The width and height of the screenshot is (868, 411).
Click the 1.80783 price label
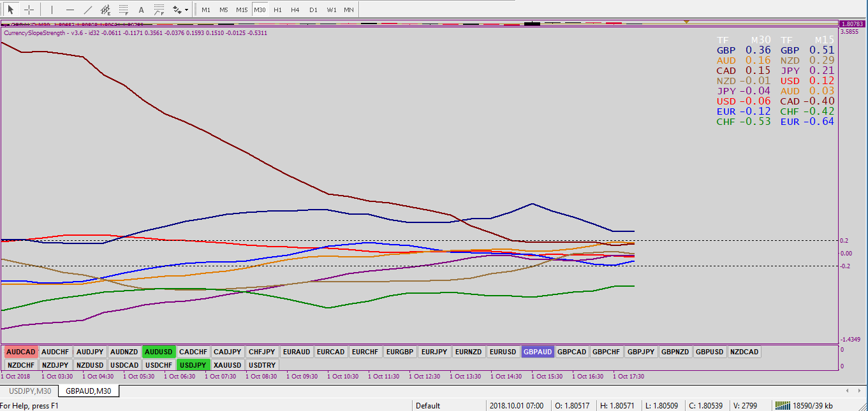pyautogui.click(x=852, y=24)
